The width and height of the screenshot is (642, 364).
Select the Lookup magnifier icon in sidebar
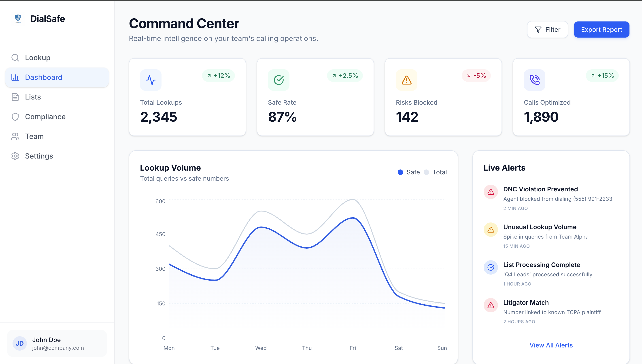click(x=15, y=57)
